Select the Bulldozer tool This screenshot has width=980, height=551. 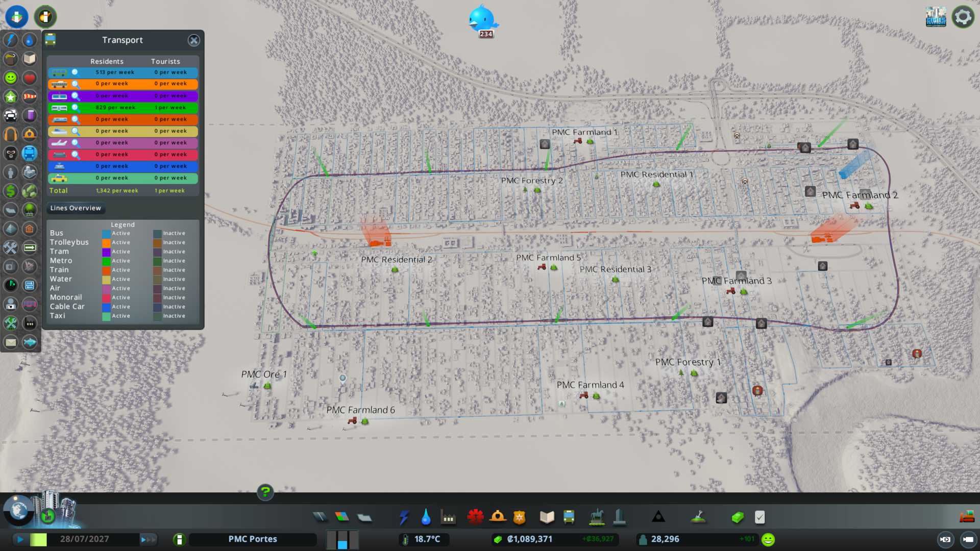pyautogui.click(x=967, y=517)
